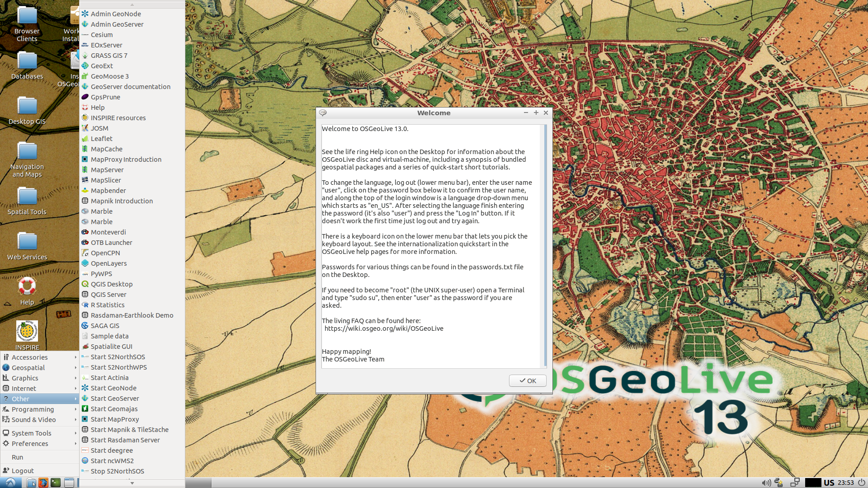The image size is (868, 488).
Task: Open the INSPIRE desktop icon
Action: coord(27,335)
